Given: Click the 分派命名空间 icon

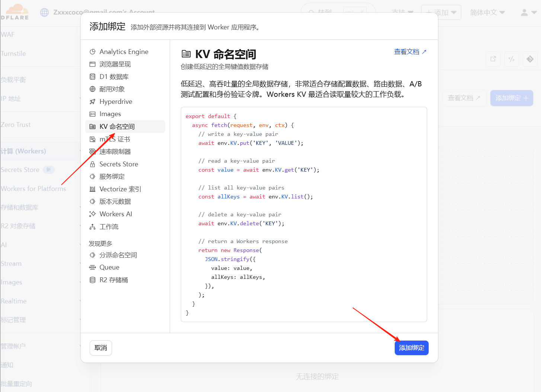Looking at the screenshot, I should coord(93,255).
